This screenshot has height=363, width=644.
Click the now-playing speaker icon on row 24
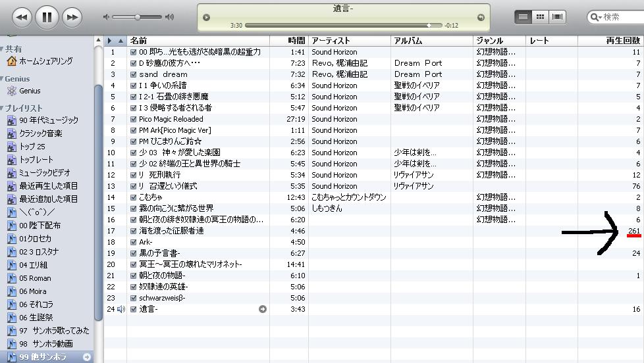pyautogui.click(x=121, y=309)
